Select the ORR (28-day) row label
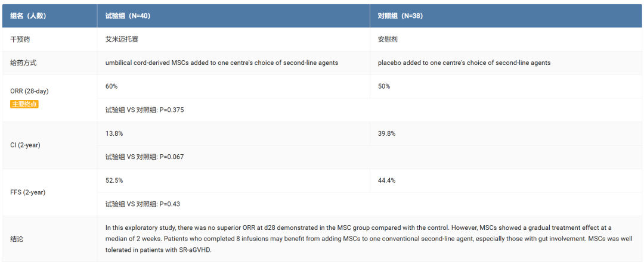This screenshot has width=644, height=265. 29,91
